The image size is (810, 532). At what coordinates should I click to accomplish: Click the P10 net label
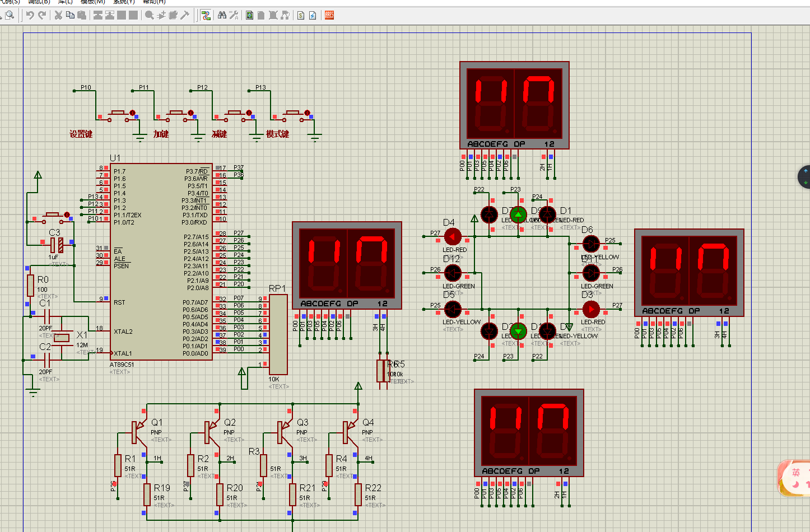(86, 87)
